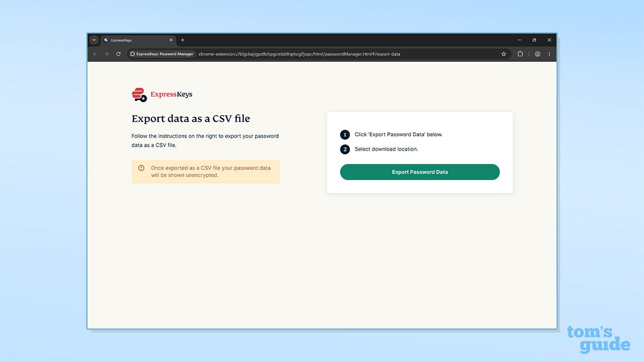Open the Chrome profile icon
This screenshot has width=644, height=362.
pos(537,54)
